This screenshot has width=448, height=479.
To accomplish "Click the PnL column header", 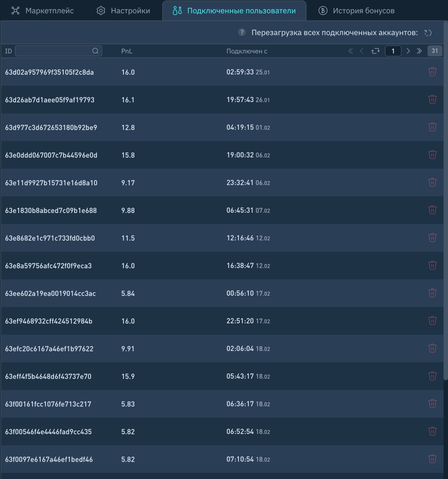I will (127, 51).
